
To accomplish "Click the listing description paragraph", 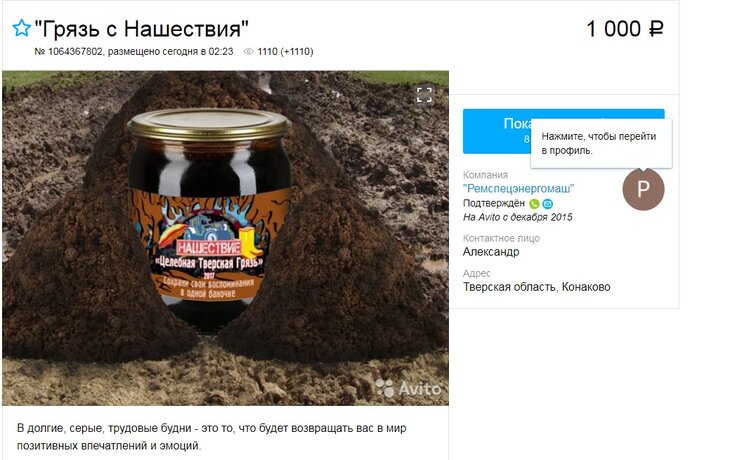I will click(211, 437).
